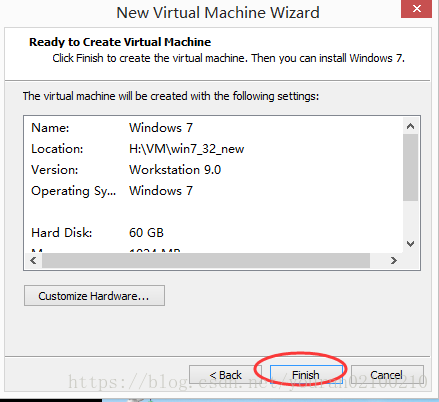Click the Ready to Create Virtual Machine heading
The height and width of the screenshot is (402, 439).
[120, 42]
